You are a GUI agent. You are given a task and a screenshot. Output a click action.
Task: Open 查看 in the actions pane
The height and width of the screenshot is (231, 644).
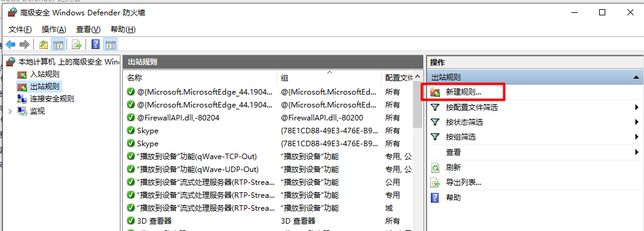(454, 152)
